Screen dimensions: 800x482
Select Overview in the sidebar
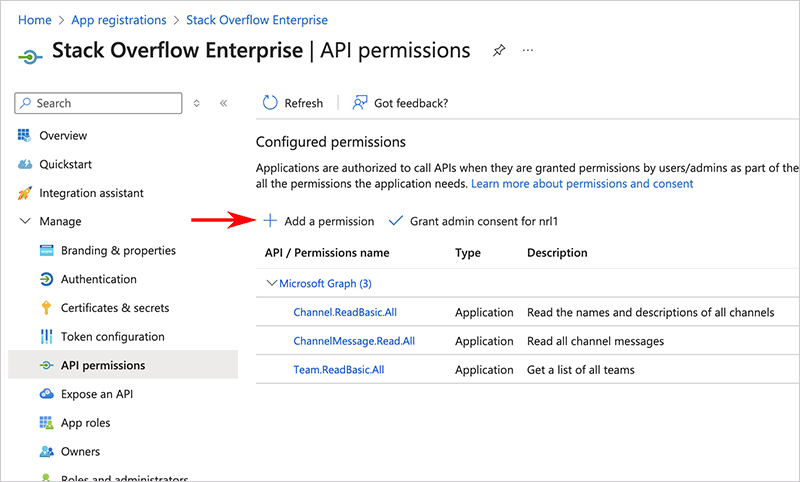point(62,136)
